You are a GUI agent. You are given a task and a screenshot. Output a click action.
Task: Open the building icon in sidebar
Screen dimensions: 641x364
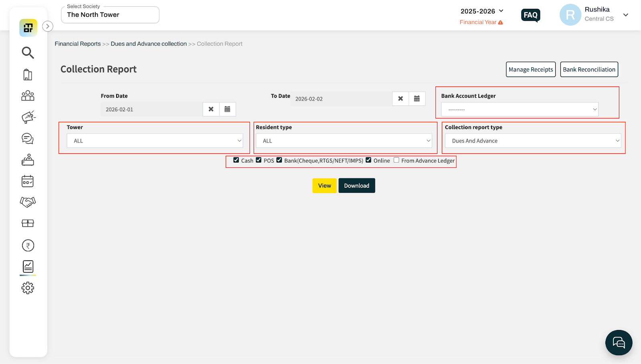point(28,74)
